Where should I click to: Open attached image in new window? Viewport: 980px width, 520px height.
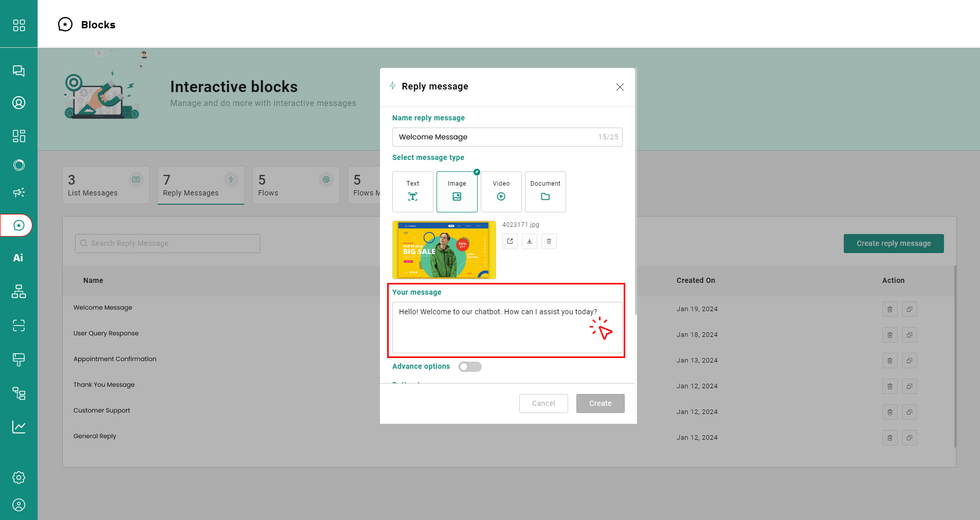(510, 241)
